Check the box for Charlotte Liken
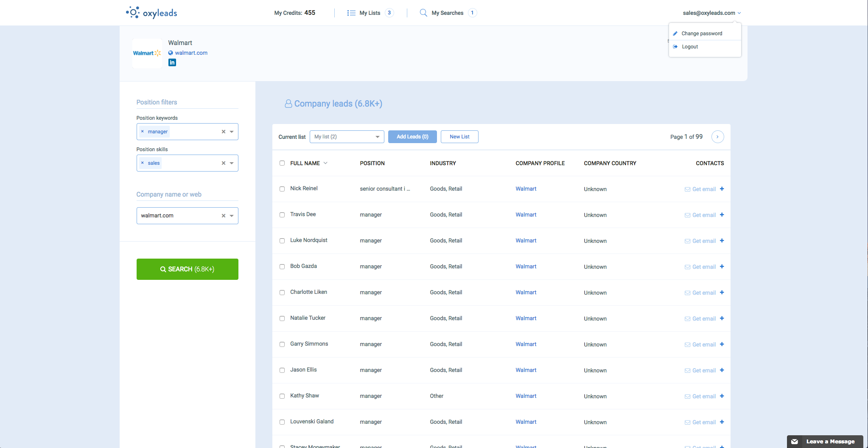The height and width of the screenshot is (448, 868). tap(282, 293)
